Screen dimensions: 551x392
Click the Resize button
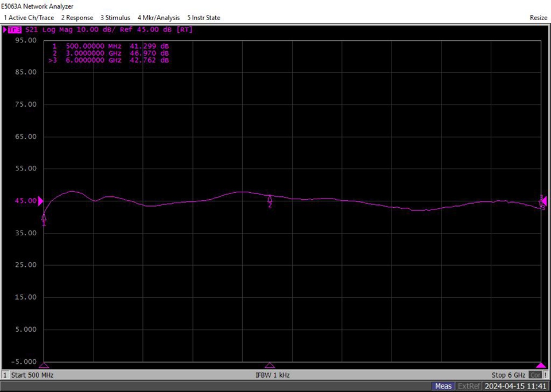coord(538,18)
